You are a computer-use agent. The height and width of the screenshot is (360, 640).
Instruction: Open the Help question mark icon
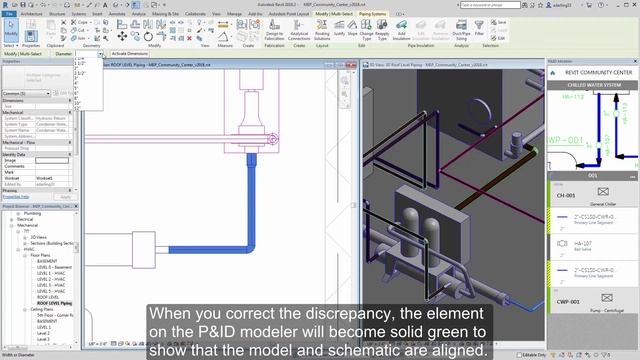(601, 5)
